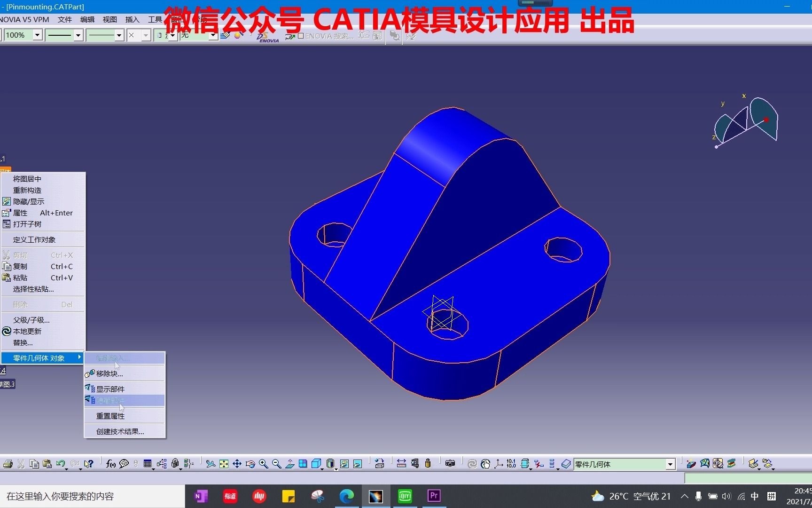Open Premiere Pro from the taskbar
Screen dimensions: 812x508
[434, 496]
